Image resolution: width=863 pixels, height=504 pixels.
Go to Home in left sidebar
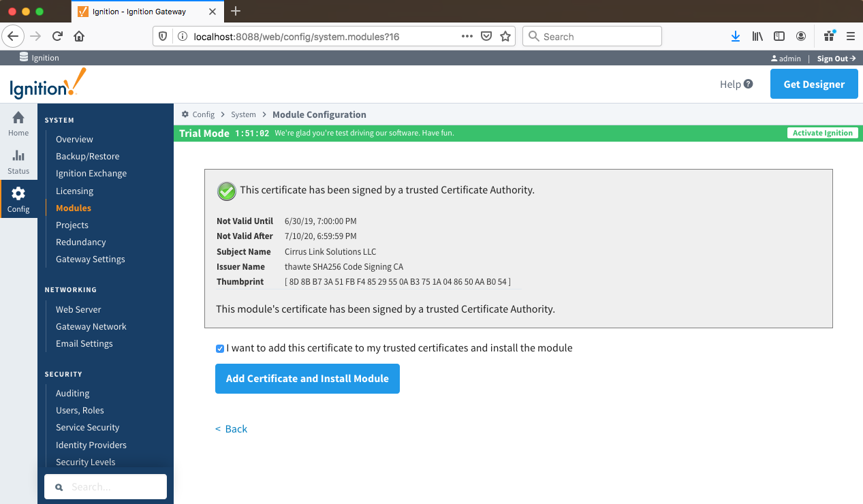[x=18, y=123]
